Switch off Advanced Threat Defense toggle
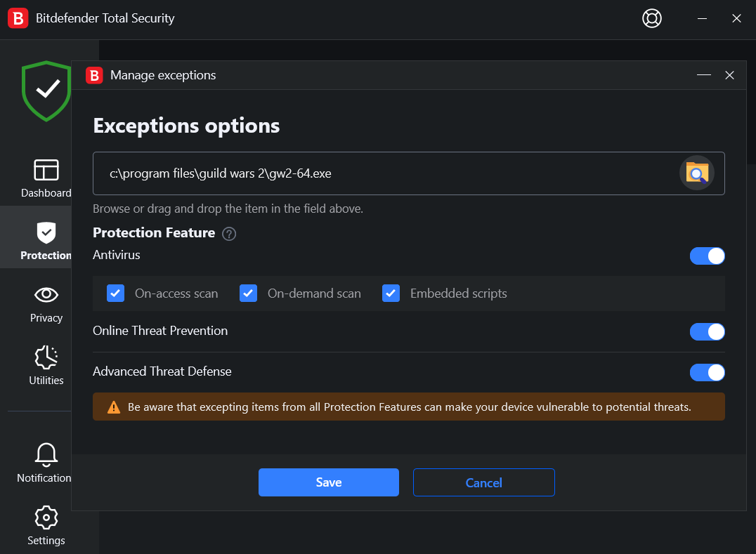Image resolution: width=756 pixels, height=554 pixels. 707,372
